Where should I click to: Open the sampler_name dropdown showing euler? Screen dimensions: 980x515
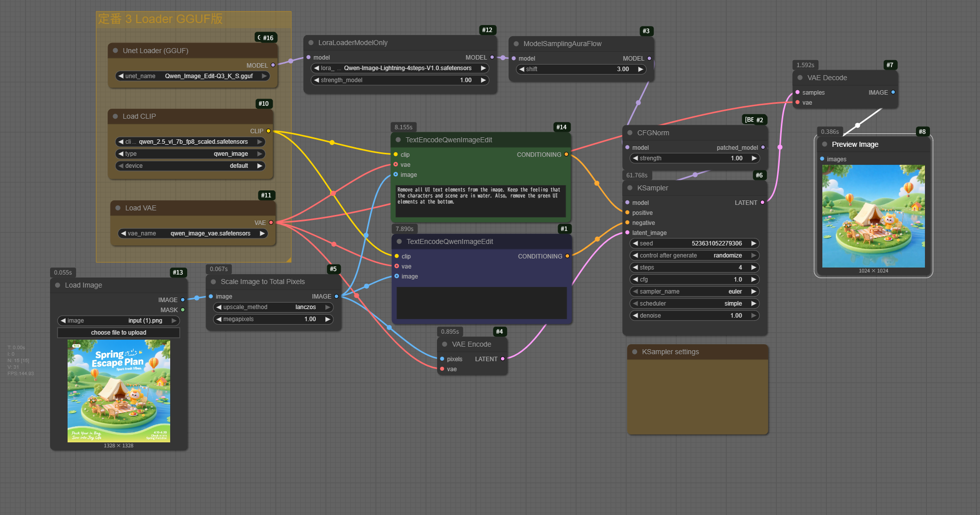[694, 292]
